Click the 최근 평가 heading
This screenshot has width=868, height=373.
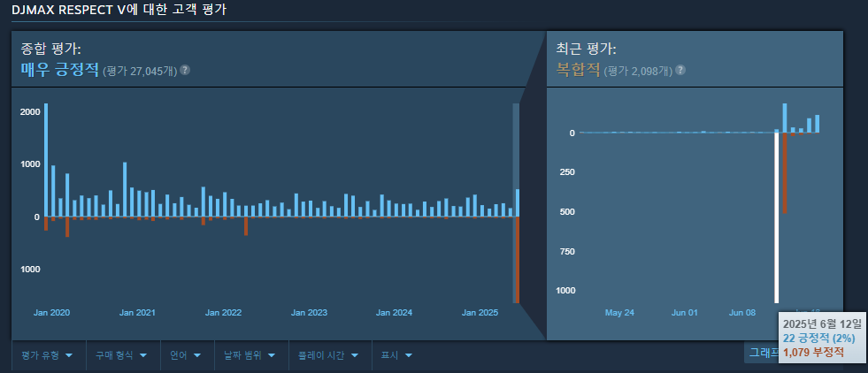click(587, 49)
